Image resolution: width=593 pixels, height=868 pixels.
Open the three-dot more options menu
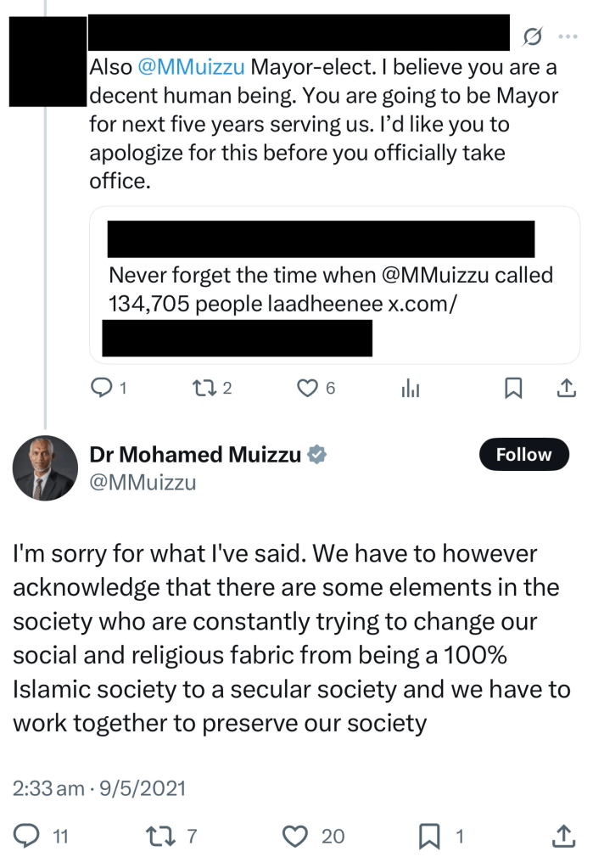tap(566, 36)
